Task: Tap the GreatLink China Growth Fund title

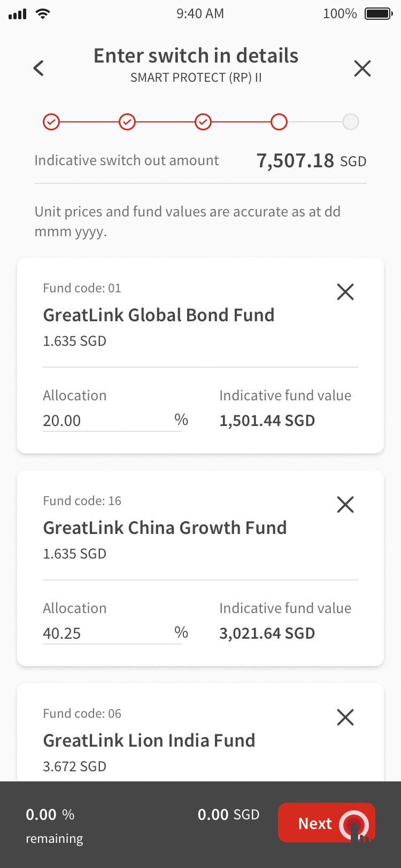Action: 165,528
